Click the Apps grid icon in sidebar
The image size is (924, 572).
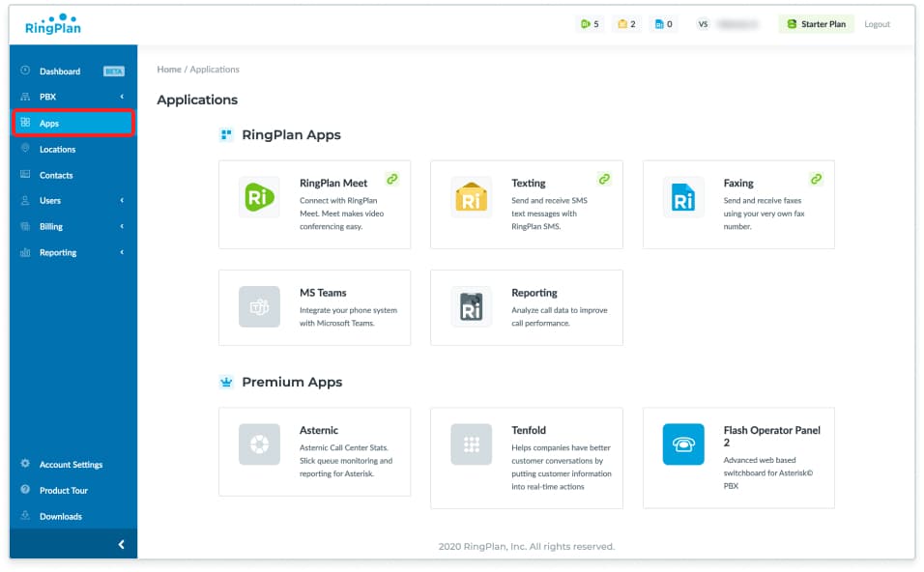tap(25, 123)
